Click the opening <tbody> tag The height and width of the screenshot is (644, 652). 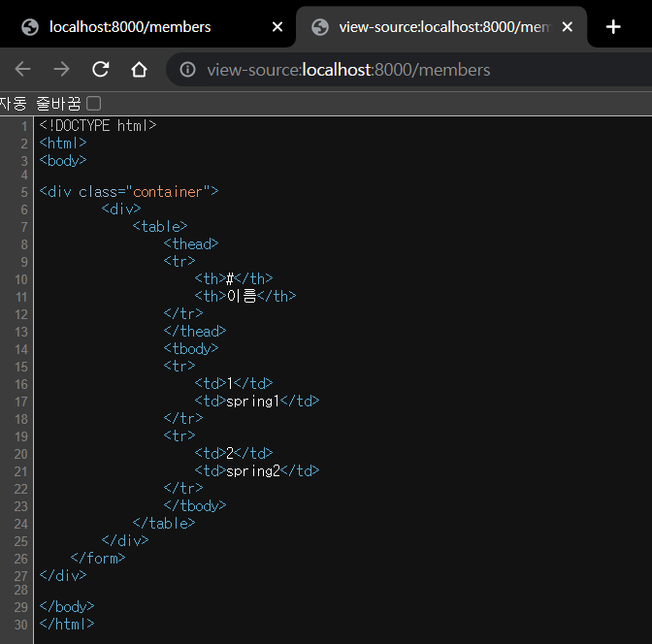(x=191, y=349)
